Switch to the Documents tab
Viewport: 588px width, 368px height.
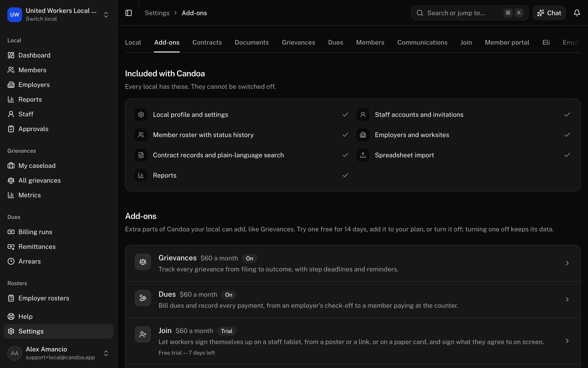click(x=252, y=42)
